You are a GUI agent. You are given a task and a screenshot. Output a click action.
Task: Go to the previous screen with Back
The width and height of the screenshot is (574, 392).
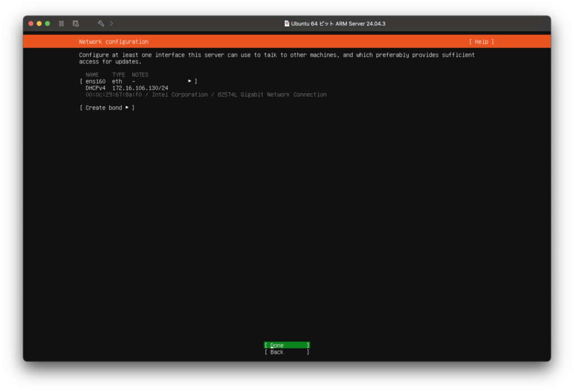[x=286, y=352]
